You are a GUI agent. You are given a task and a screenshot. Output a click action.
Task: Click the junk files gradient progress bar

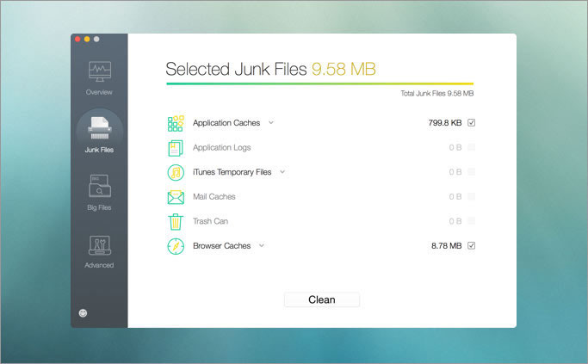320,83
